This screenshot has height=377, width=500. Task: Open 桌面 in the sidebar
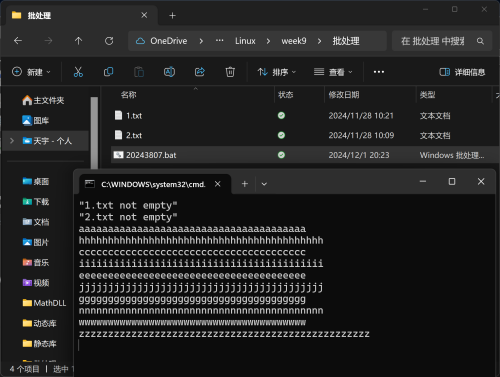click(x=36, y=181)
